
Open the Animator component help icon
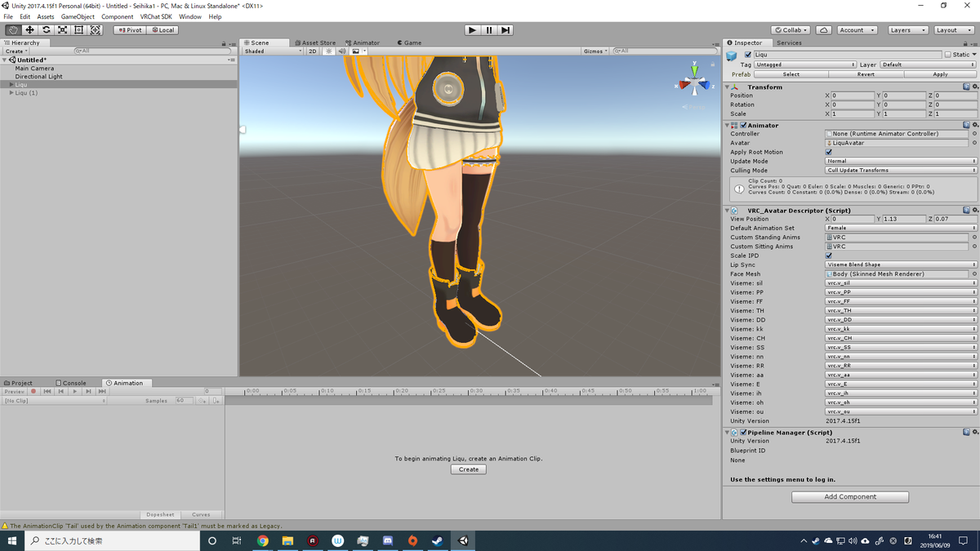point(966,125)
